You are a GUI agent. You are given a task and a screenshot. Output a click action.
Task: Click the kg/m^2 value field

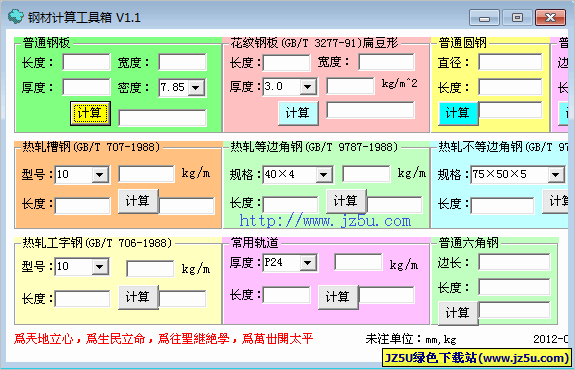pyautogui.click(x=350, y=86)
